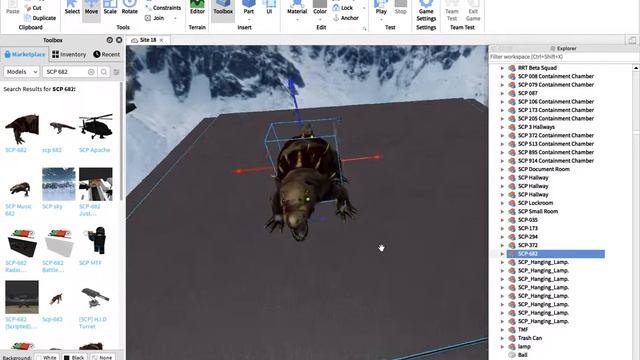Viewport: 640px width, 360px height.
Task: Close the Toolbox panel
Action: tap(119, 40)
